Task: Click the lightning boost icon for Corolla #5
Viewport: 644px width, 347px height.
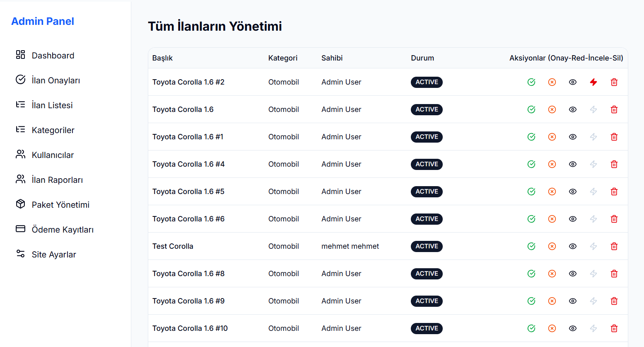Action: (x=593, y=192)
